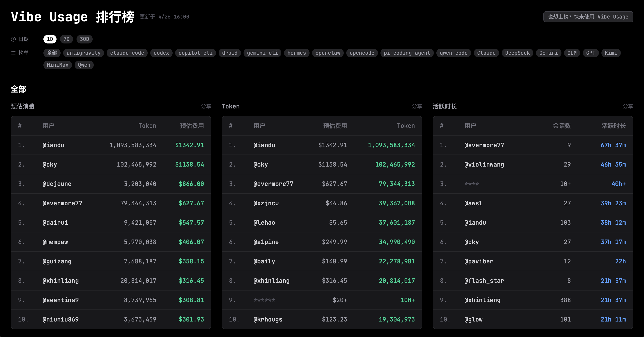Open user @guizang profile
This screenshot has width=644, height=337.
[57, 261]
